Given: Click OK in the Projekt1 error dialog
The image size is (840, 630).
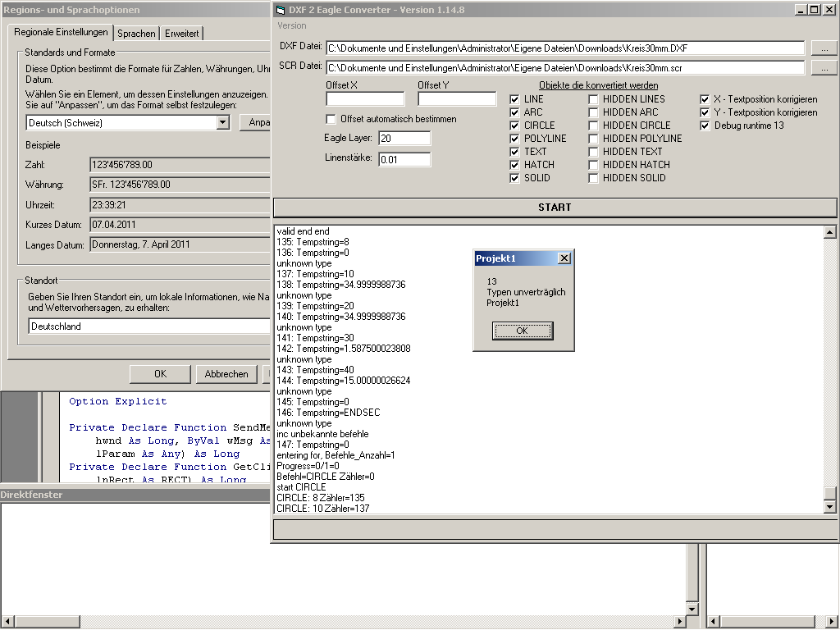Looking at the screenshot, I should (x=523, y=331).
